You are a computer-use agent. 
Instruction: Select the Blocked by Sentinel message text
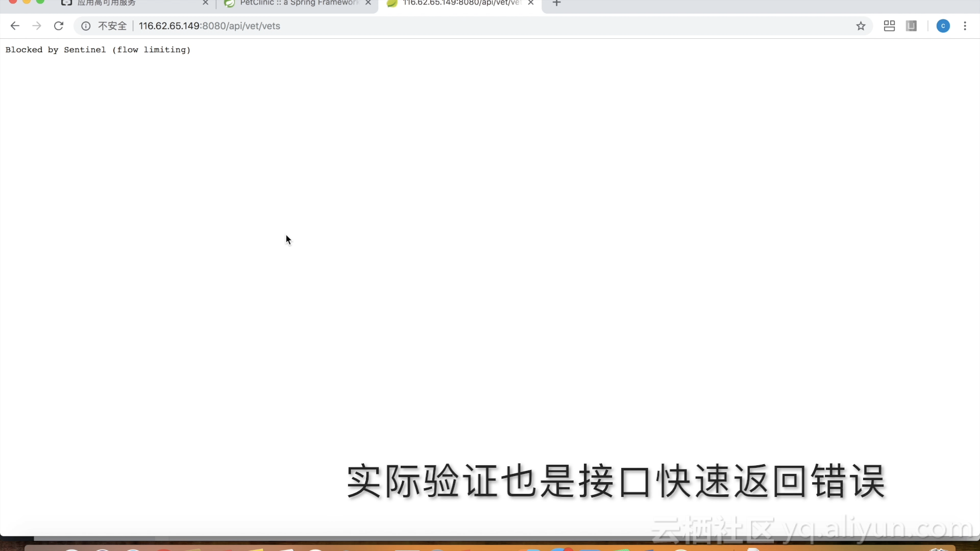98,49
